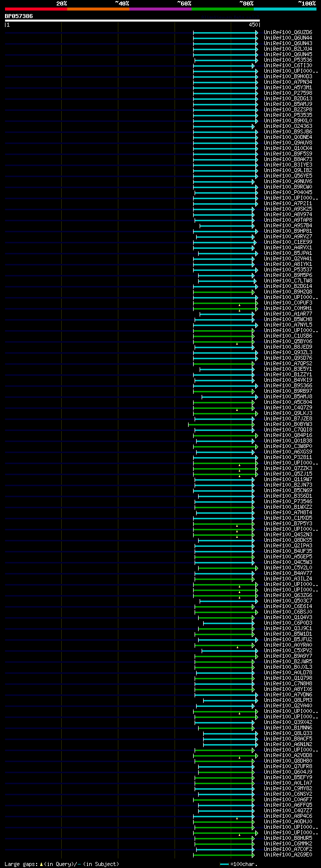Image resolution: width=321 pixels, height=868 pixels.
Task: Select label UniRef100_C5V2L0
Action: click(288, 568)
